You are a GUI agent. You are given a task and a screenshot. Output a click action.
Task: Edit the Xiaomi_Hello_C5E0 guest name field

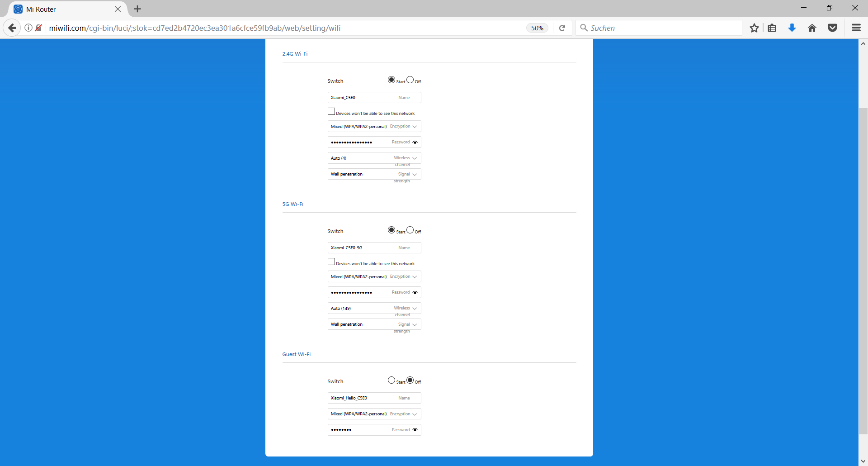(374, 398)
